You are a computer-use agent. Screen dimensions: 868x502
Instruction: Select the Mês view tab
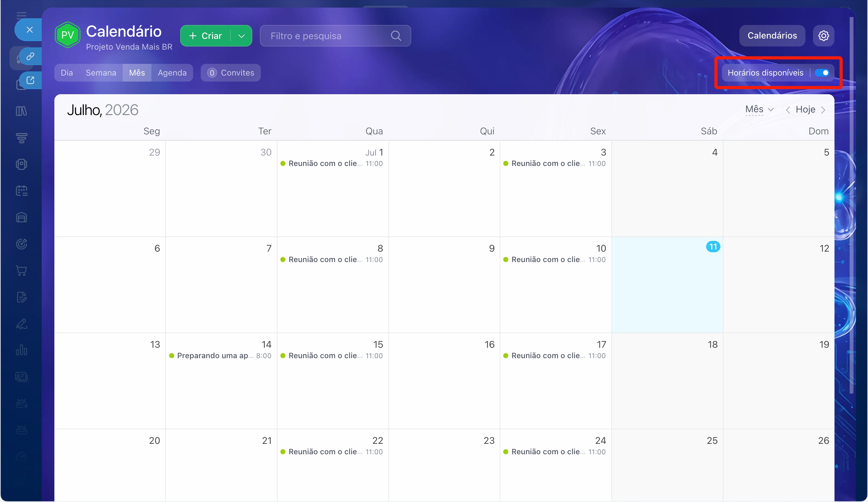[x=137, y=73]
